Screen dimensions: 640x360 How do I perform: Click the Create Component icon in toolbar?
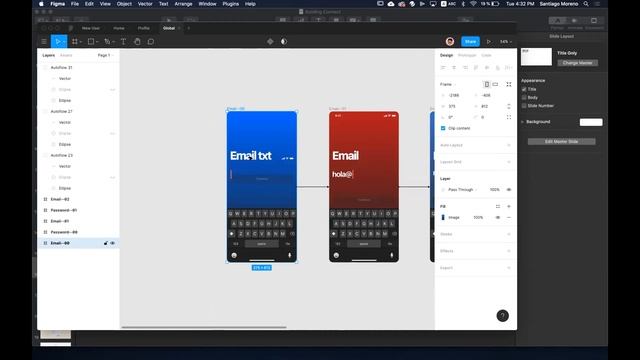pos(270,42)
